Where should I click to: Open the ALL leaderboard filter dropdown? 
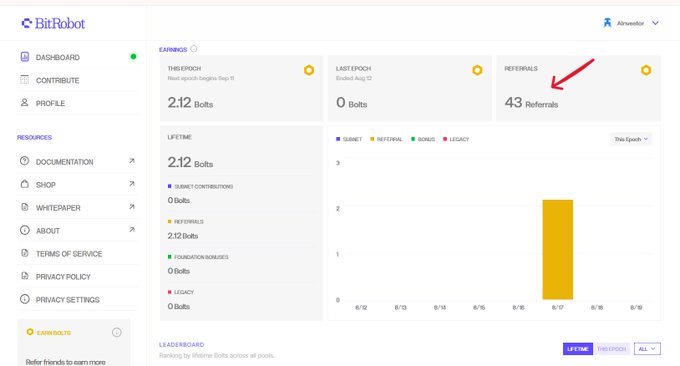coord(647,349)
